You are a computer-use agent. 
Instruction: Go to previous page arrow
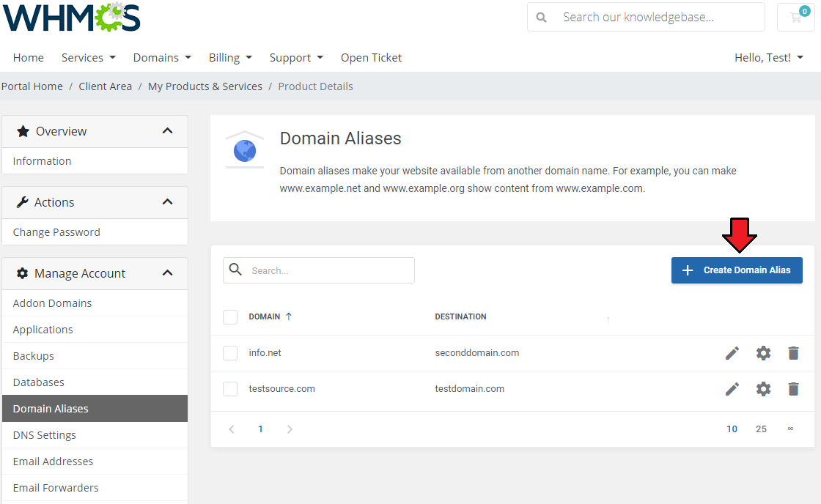click(x=232, y=429)
